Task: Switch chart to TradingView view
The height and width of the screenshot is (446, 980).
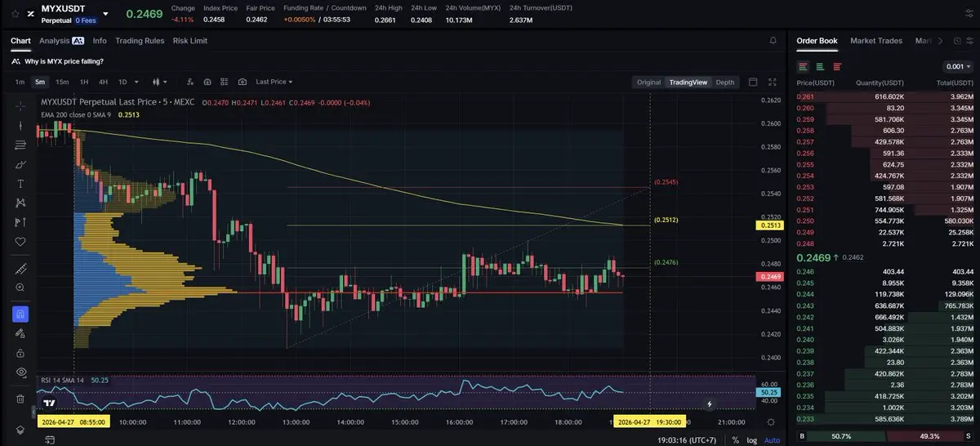Action: point(688,82)
